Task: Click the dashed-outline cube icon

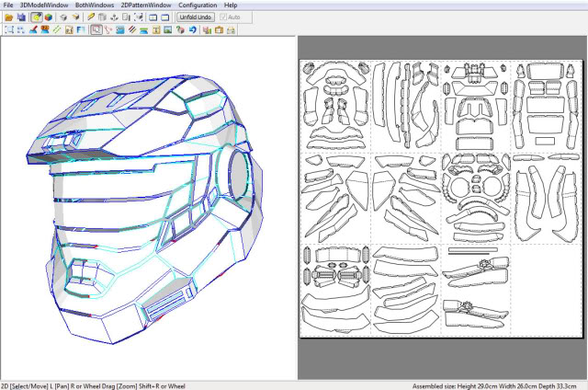Action: [139, 17]
